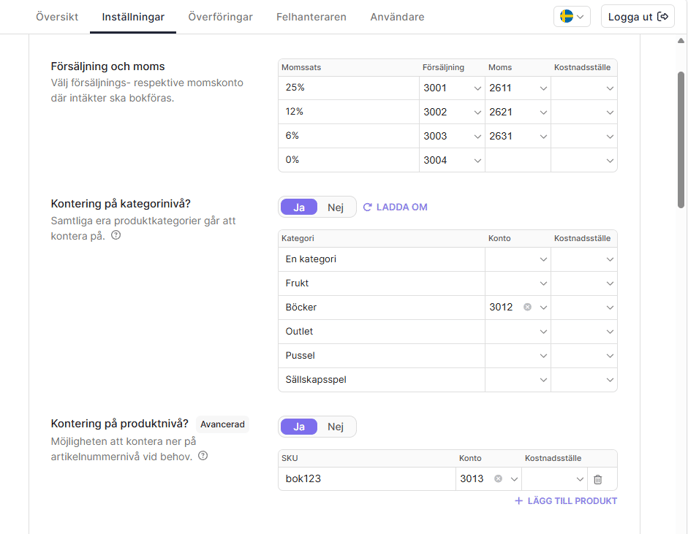
Task: Open the 12% Moms account dropdown
Action: pos(518,112)
